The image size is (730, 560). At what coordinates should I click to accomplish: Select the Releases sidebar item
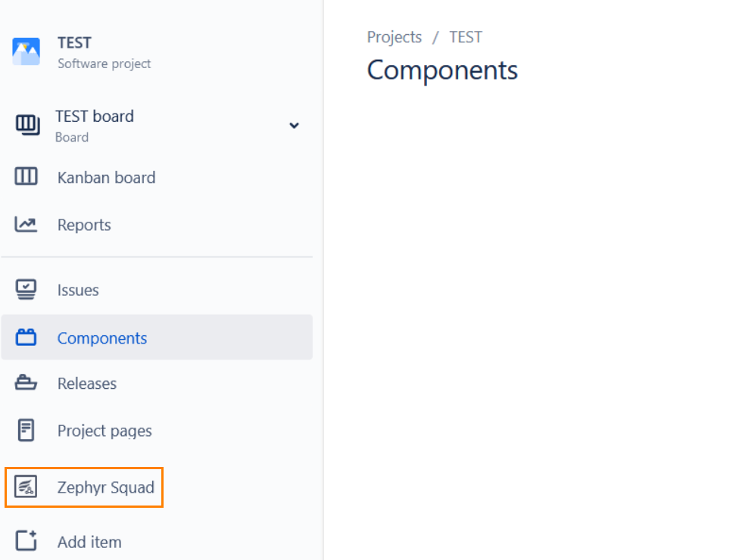(87, 384)
